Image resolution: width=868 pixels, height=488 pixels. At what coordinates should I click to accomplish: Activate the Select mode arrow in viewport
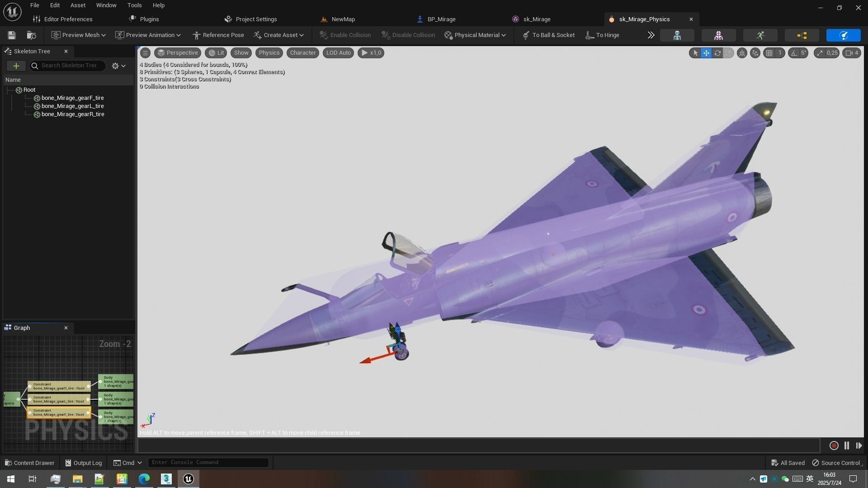695,53
